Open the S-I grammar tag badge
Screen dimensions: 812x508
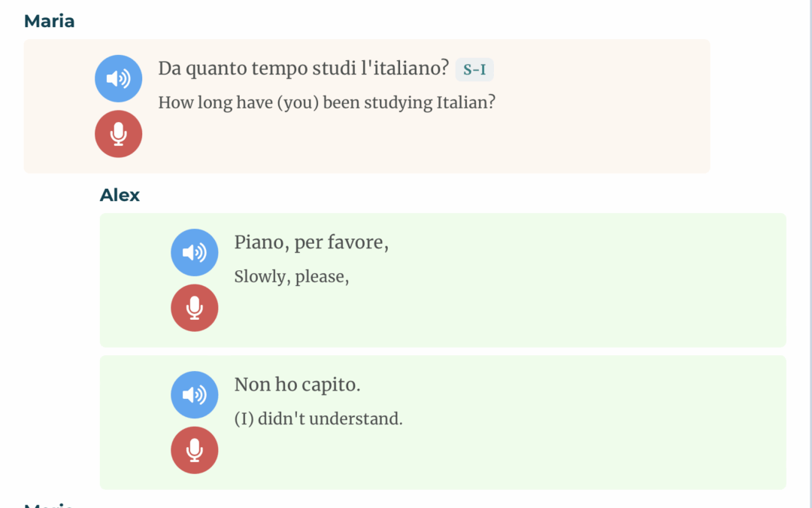(x=474, y=69)
